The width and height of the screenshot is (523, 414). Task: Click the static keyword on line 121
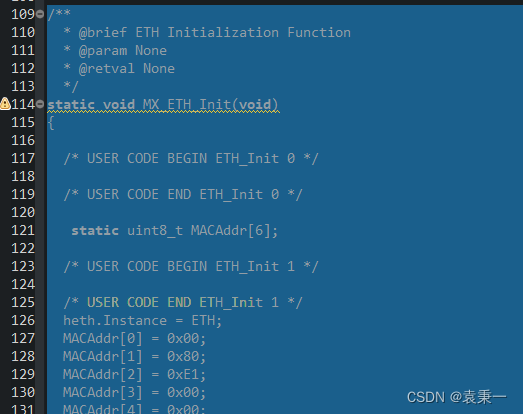[95, 231]
